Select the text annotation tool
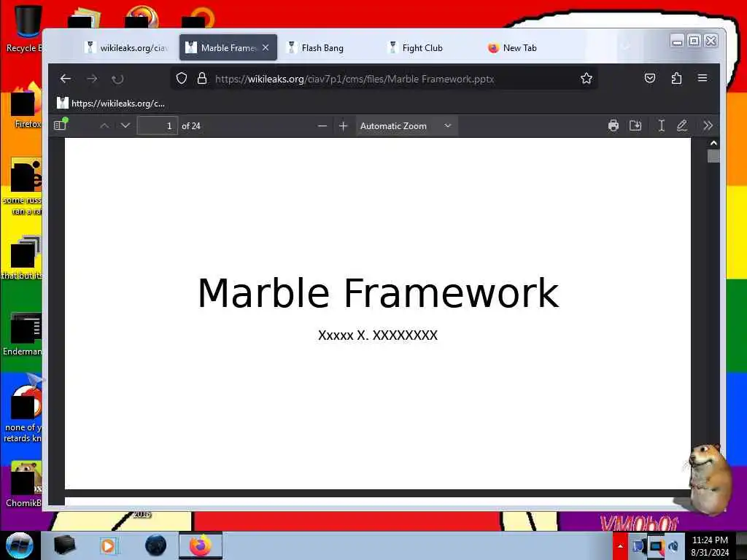 click(661, 125)
